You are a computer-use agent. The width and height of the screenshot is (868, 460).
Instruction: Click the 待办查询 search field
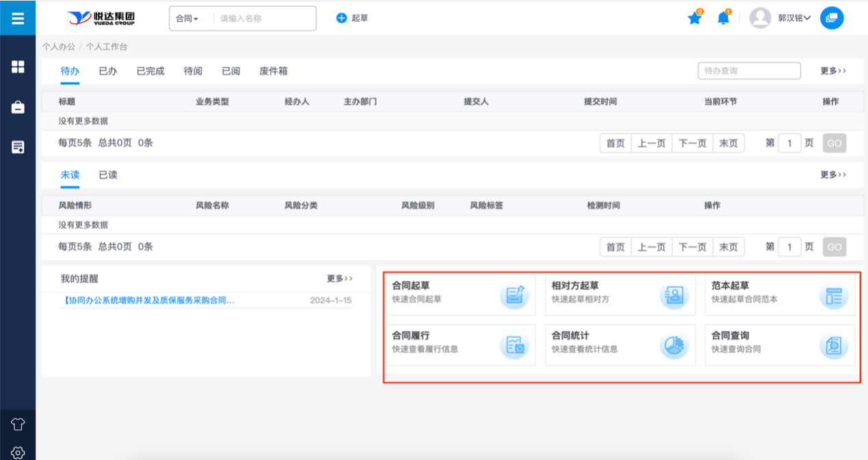click(749, 71)
